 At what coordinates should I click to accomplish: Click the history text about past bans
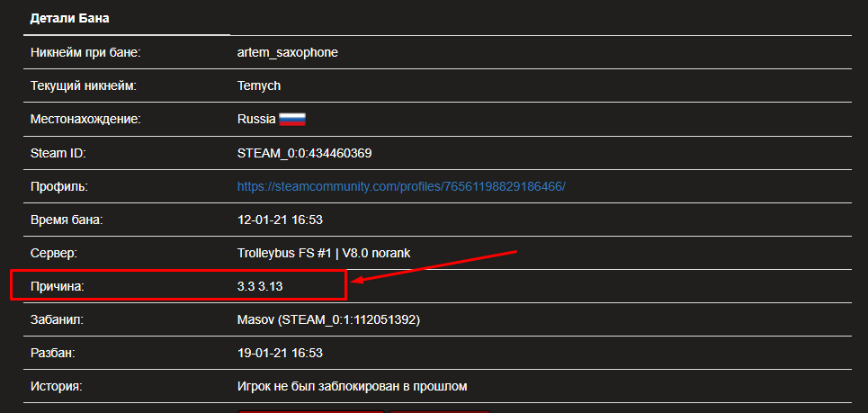[x=353, y=386]
